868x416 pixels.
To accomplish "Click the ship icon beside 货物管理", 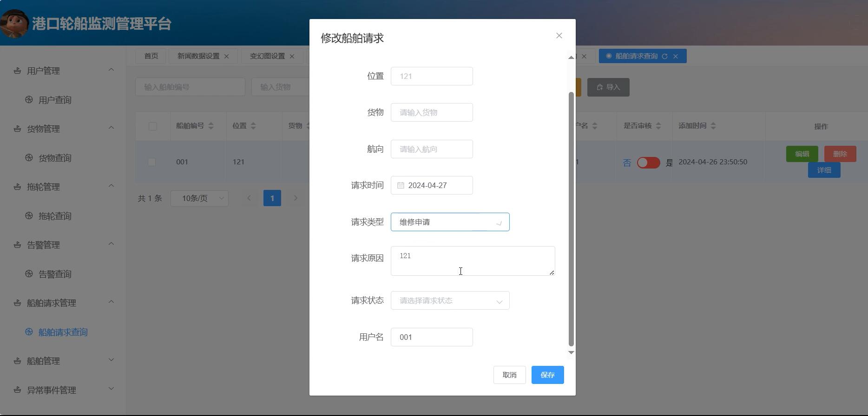I will click(x=17, y=129).
